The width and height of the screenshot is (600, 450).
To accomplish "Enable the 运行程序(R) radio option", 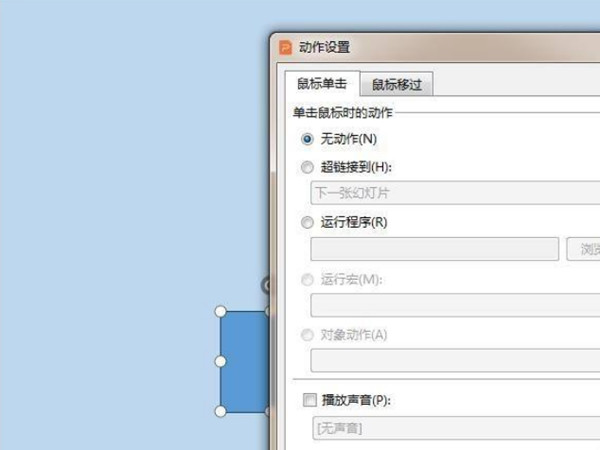I will coord(307,222).
